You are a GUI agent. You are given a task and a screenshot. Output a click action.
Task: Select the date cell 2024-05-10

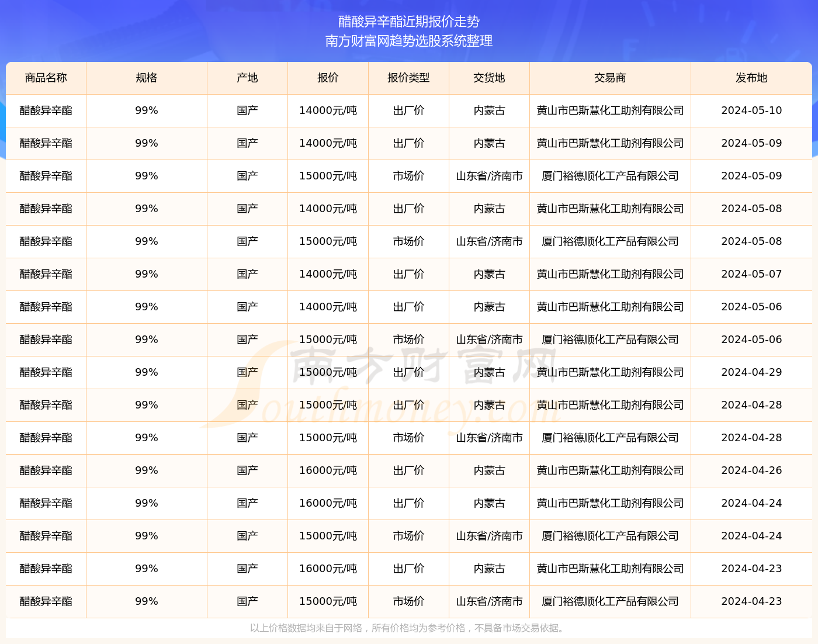(751, 110)
